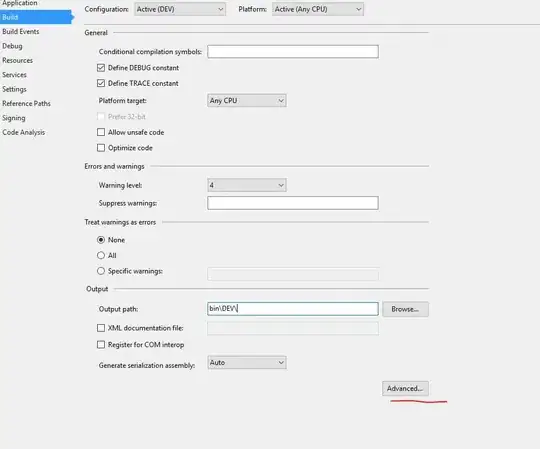Open the Platform target combo box
The height and width of the screenshot is (449, 540).
pos(247,101)
